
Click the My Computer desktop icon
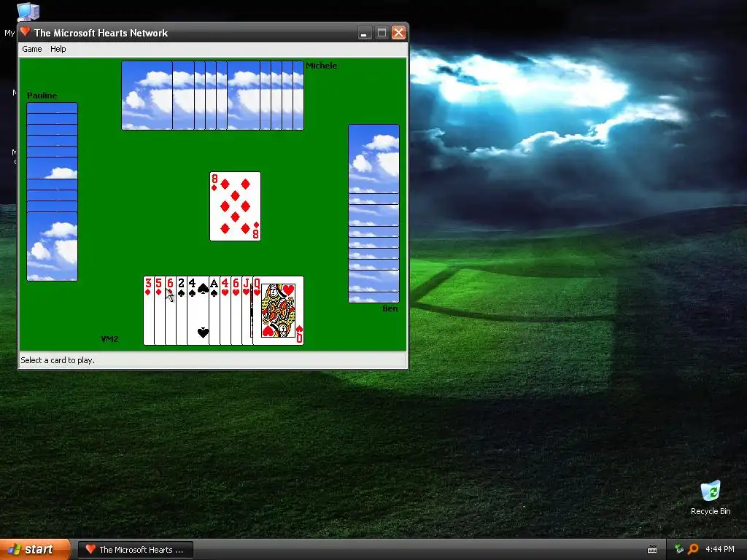[x=28, y=12]
